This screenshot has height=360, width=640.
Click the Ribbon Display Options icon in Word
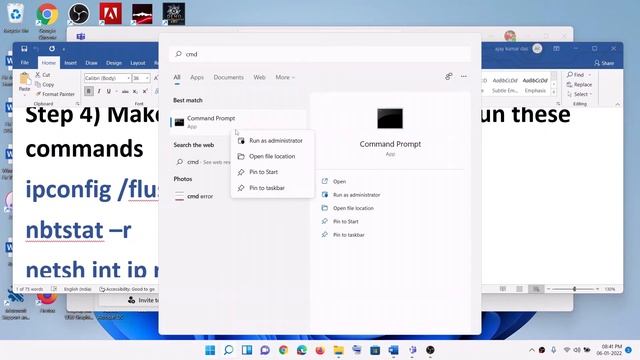coord(556,49)
